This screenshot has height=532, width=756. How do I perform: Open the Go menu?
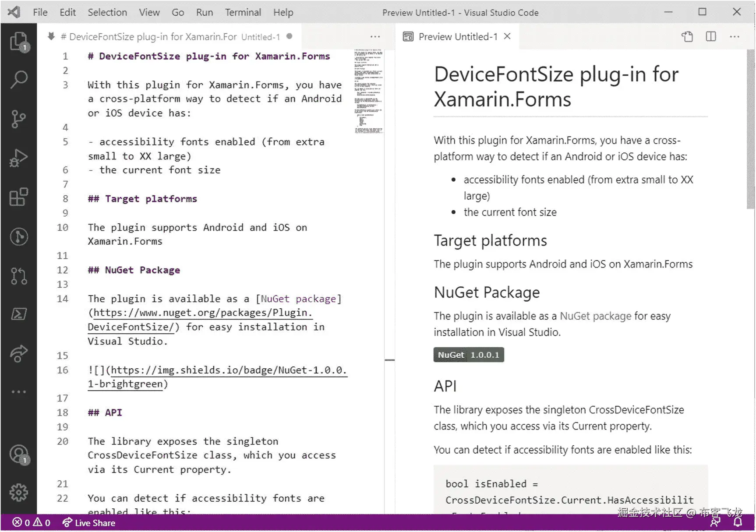pyautogui.click(x=178, y=12)
